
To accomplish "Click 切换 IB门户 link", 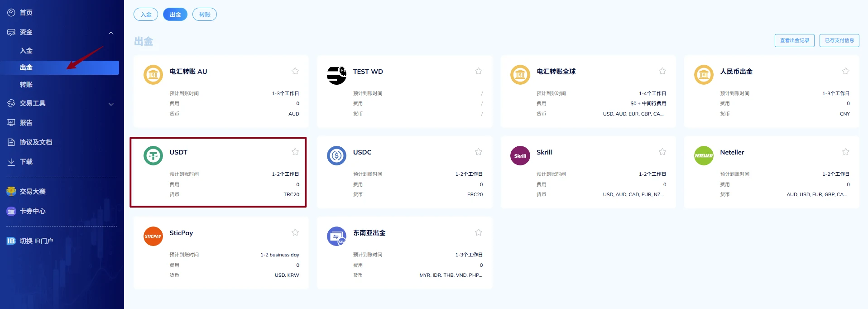I will 36,241.
